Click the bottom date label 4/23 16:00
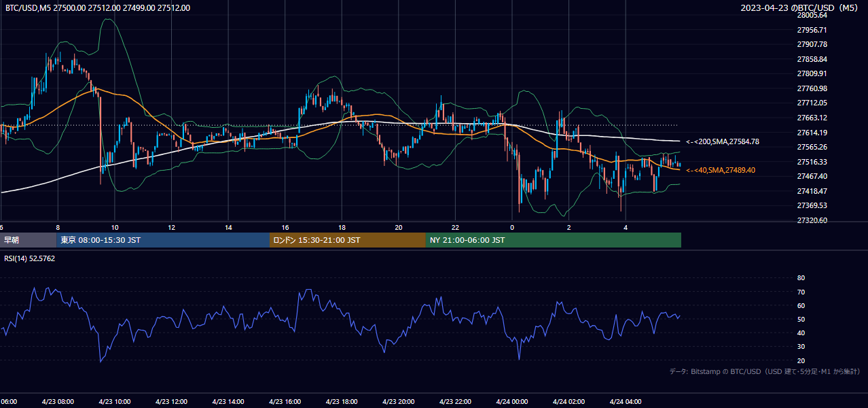Screen dimensions: 868x408 pos(285,401)
